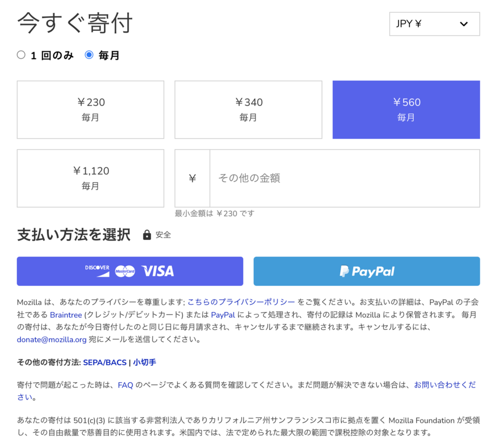Choose the ¥340 monthly amount
This screenshot has width=493, height=448.
click(248, 110)
